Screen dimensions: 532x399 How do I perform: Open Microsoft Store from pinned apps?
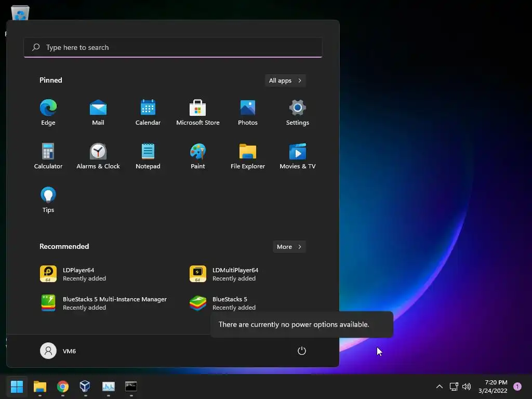click(198, 113)
